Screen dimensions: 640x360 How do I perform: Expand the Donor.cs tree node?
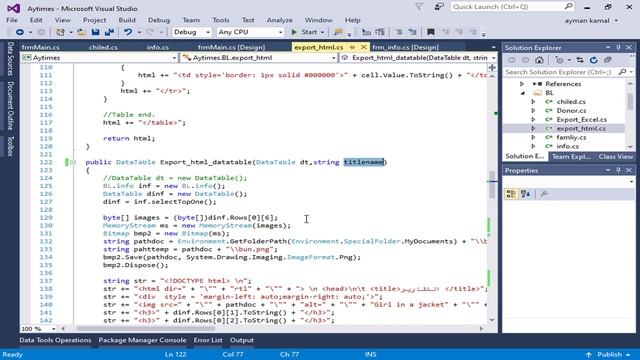click(533, 111)
